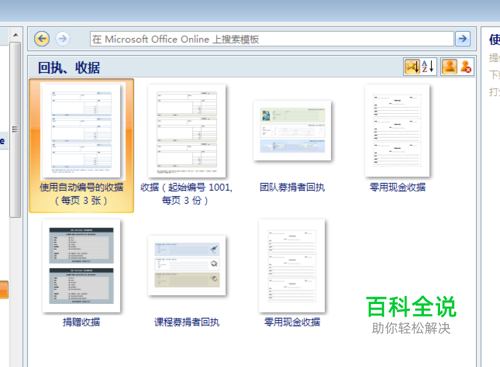Click the left pane scrollbar thumb

click(x=15, y=130)
